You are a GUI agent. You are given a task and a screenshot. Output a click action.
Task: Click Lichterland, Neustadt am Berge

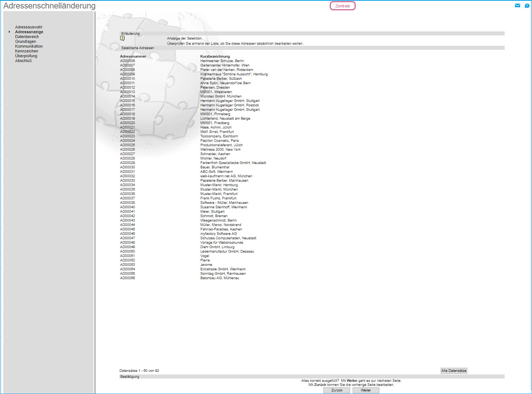point(226,119)
